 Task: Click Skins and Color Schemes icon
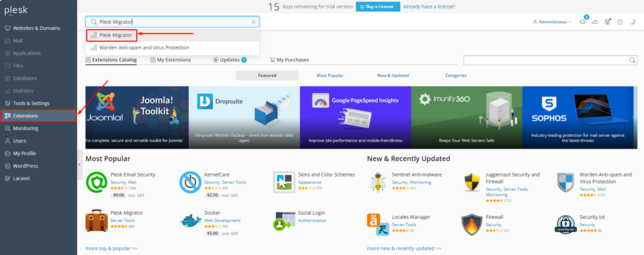(x=284, y=182)
